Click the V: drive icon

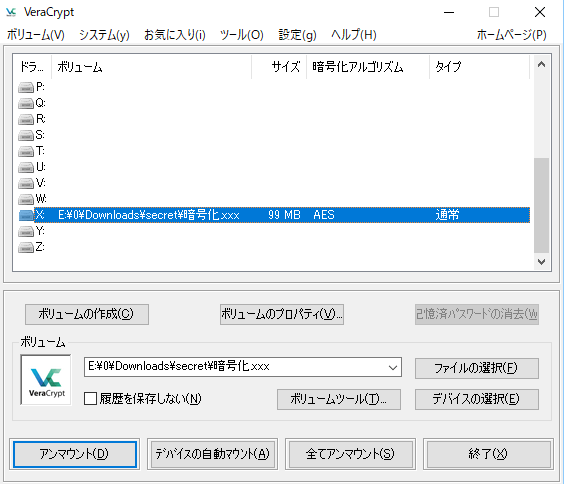[26, 183]
